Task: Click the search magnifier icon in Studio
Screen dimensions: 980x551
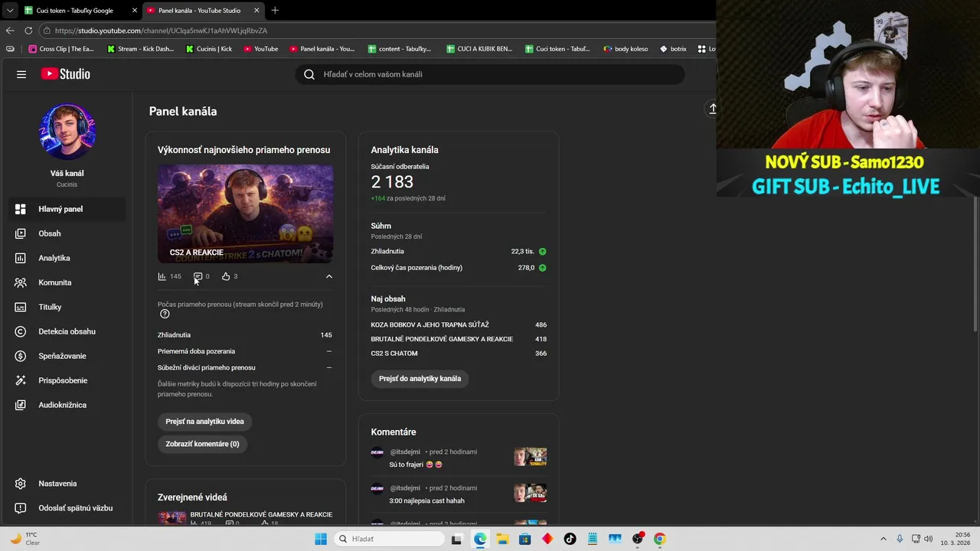Action: (309, 74)
